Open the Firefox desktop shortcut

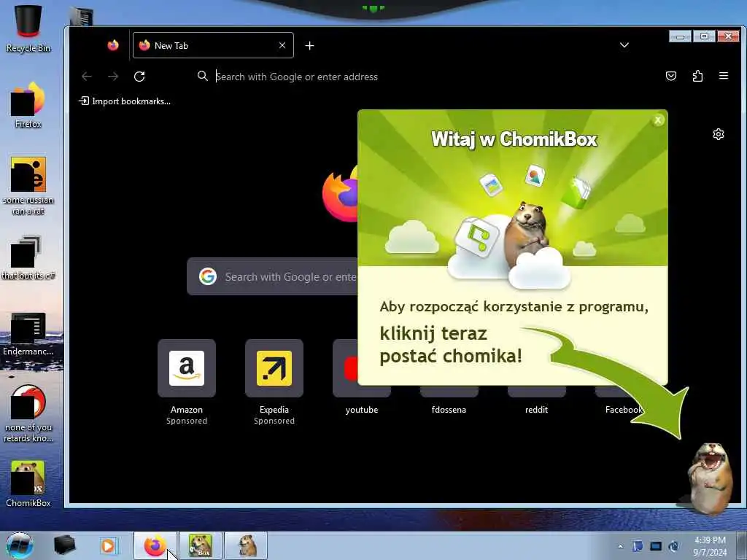28,104
